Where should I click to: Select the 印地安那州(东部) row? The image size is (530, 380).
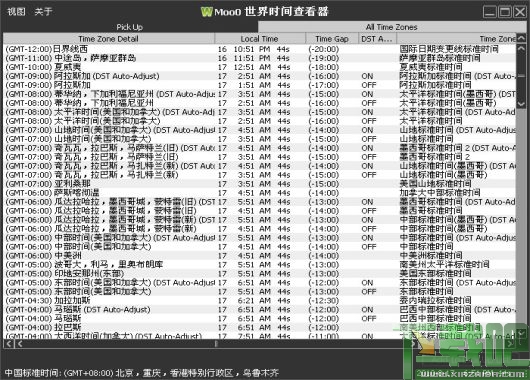260,274
